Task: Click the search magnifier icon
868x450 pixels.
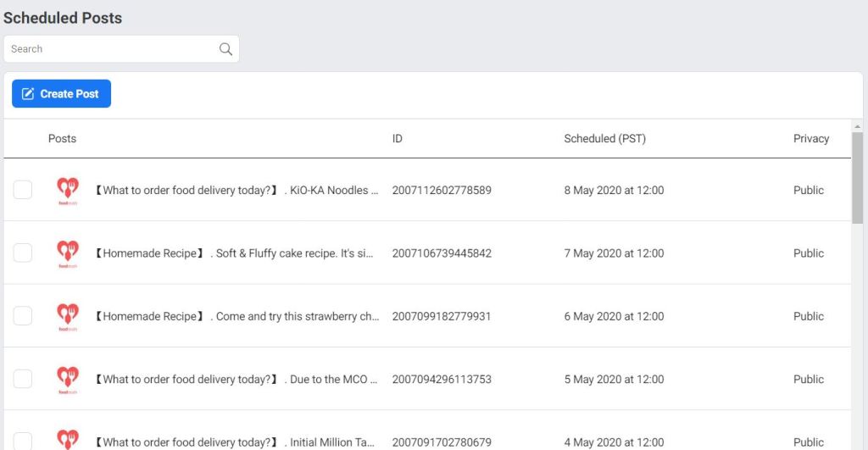Action: (225, 49)
